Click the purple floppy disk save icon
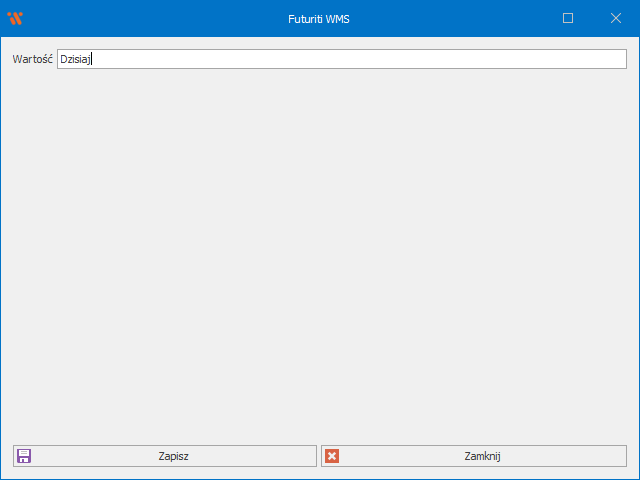This screenshot has width=640, height=480. click(24, 456)
